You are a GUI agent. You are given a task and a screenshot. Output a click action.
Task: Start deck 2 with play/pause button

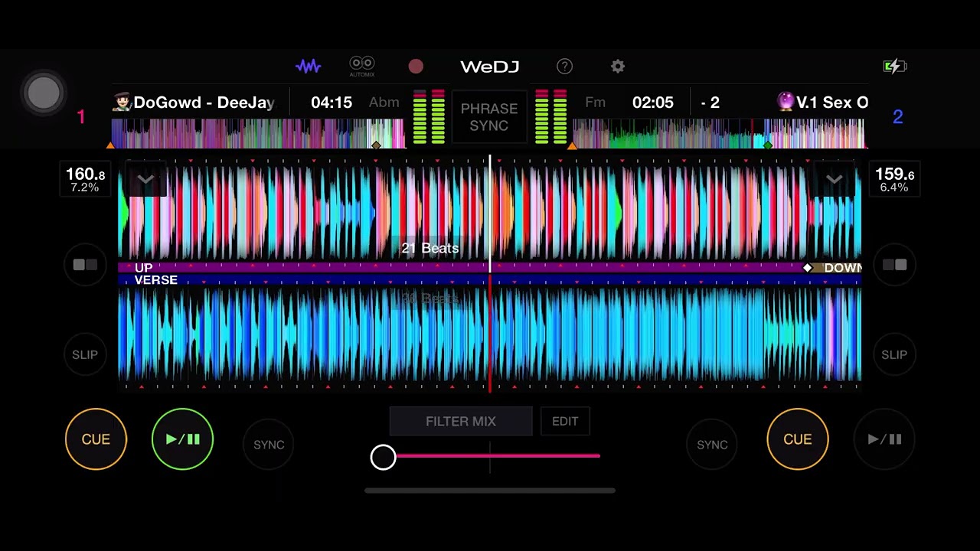coord(884,439)
